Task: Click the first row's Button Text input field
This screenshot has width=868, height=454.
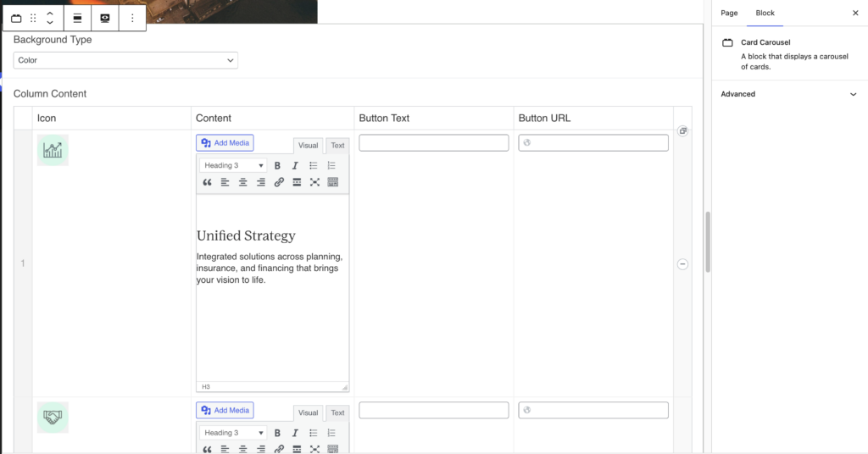Action: point(433,142)
